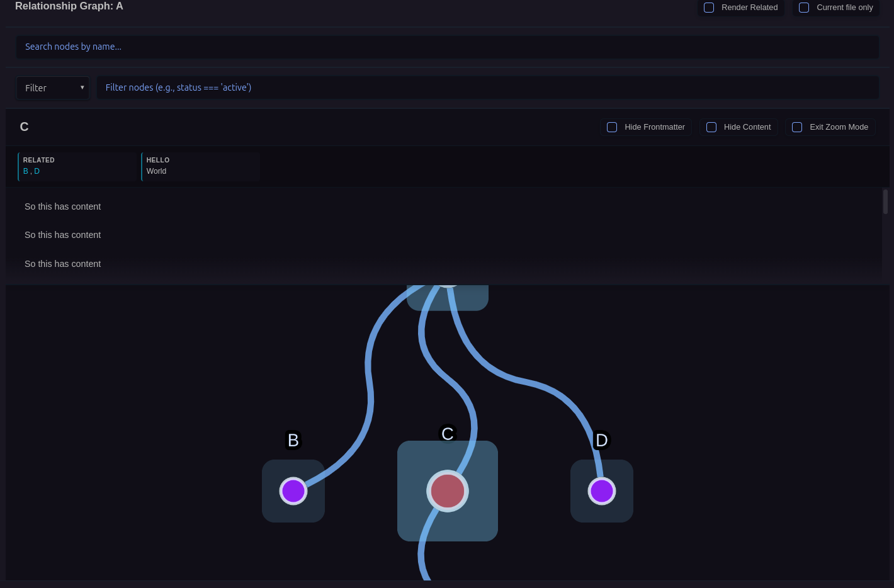Screen dimensions: 894x588
Task: Click the Filter nodes expression input
Action: tap(487, 88)
